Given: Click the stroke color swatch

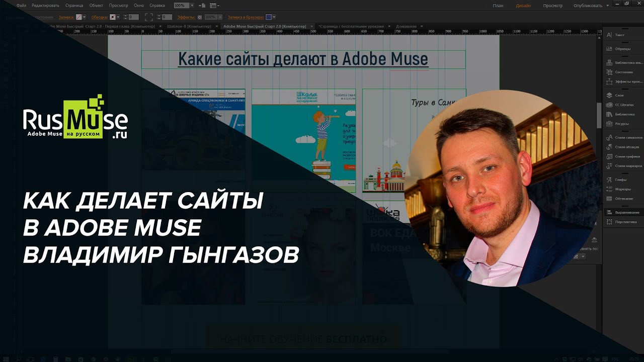Looking at the screenshot, I should (x=112, y=17).
